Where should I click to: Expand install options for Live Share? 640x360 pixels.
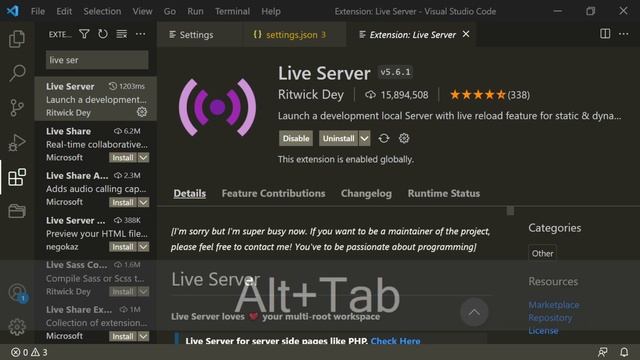click(x=143, y=158)
